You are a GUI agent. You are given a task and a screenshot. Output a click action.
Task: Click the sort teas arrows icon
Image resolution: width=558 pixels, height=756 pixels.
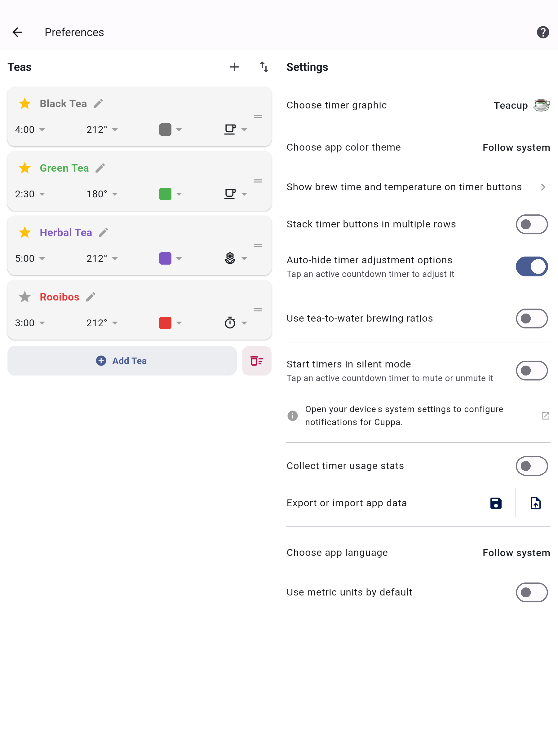pyautogui.click(x=264, y=67)
